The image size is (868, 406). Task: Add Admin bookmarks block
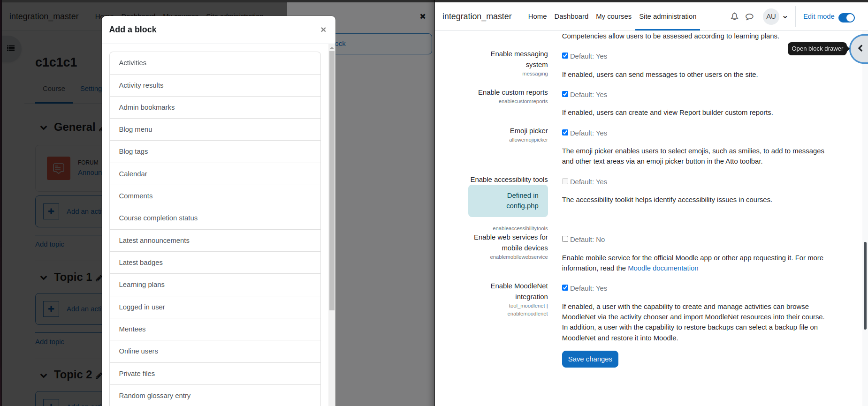pos(215,107)
